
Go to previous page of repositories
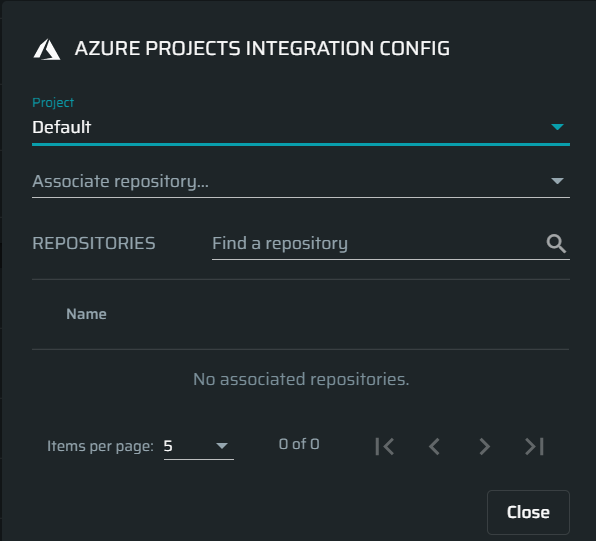point(434,446)
